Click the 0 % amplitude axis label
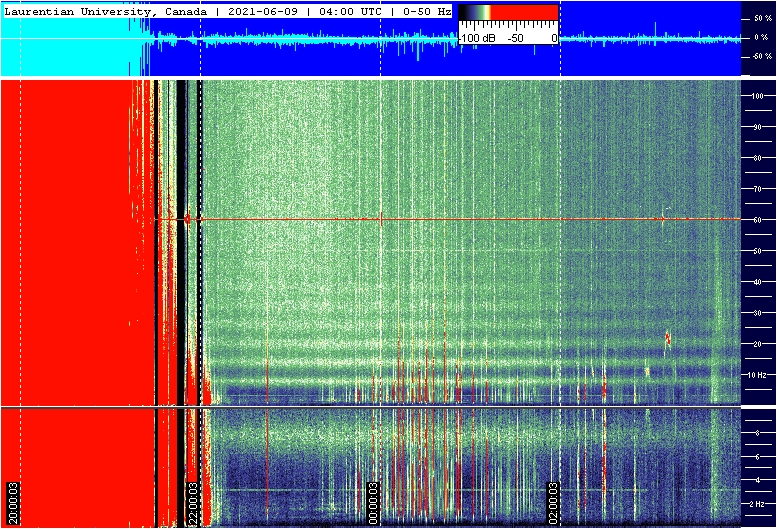This screenshot has width=777, height=529. coord(761,38)
